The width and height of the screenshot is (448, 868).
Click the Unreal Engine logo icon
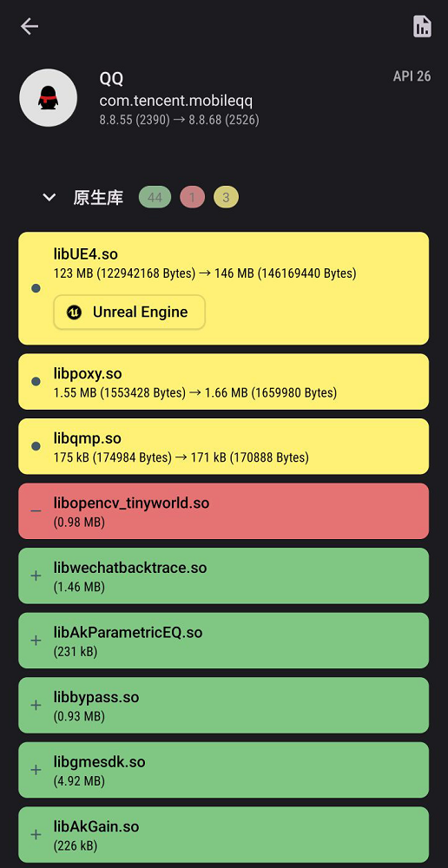[x=74, y=312]
